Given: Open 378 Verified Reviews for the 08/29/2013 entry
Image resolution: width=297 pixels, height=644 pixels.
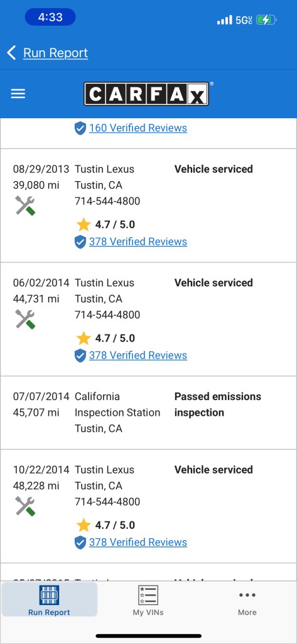Looking at the screenshot, I should (x=138, y=241).
